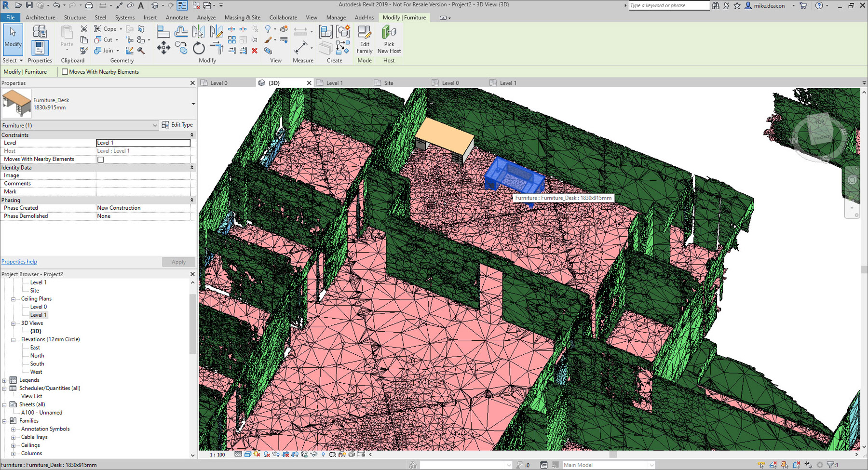Collapse the Constraints properties section
The width and height of the screenshot is (868, 470).
coord(192,135)
